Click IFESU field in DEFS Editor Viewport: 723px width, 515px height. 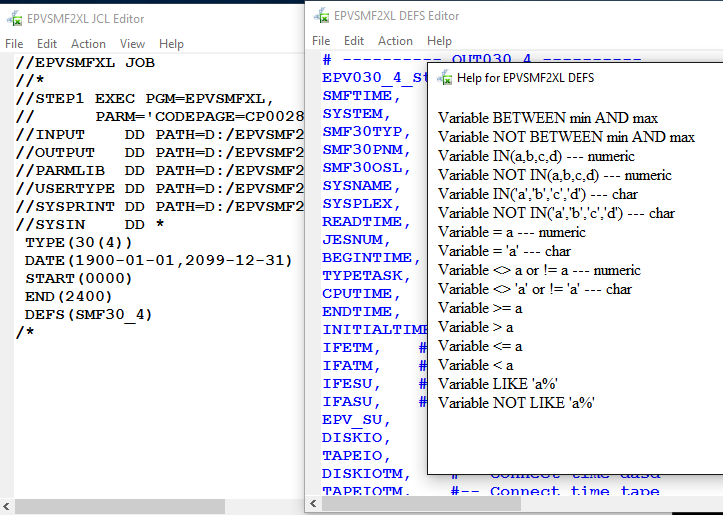pos(351,384)
